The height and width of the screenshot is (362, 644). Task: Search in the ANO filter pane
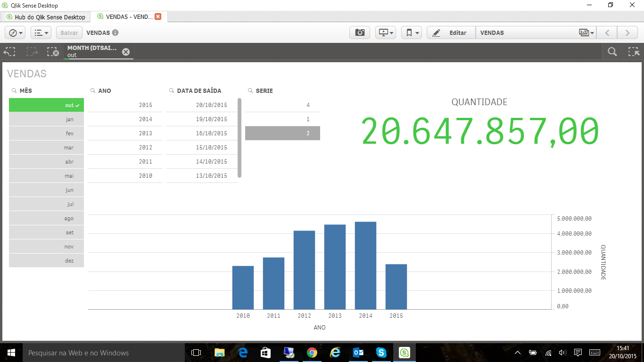pos(93,90)
